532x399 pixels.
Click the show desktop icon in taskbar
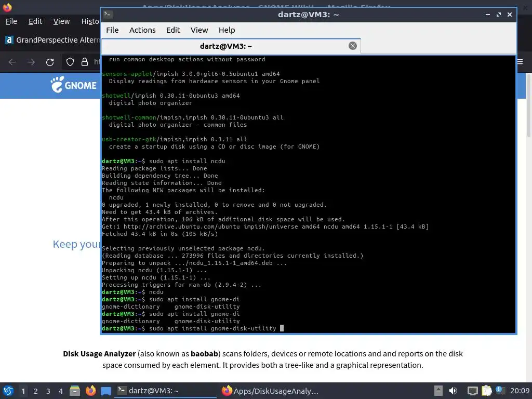point(106,391)
